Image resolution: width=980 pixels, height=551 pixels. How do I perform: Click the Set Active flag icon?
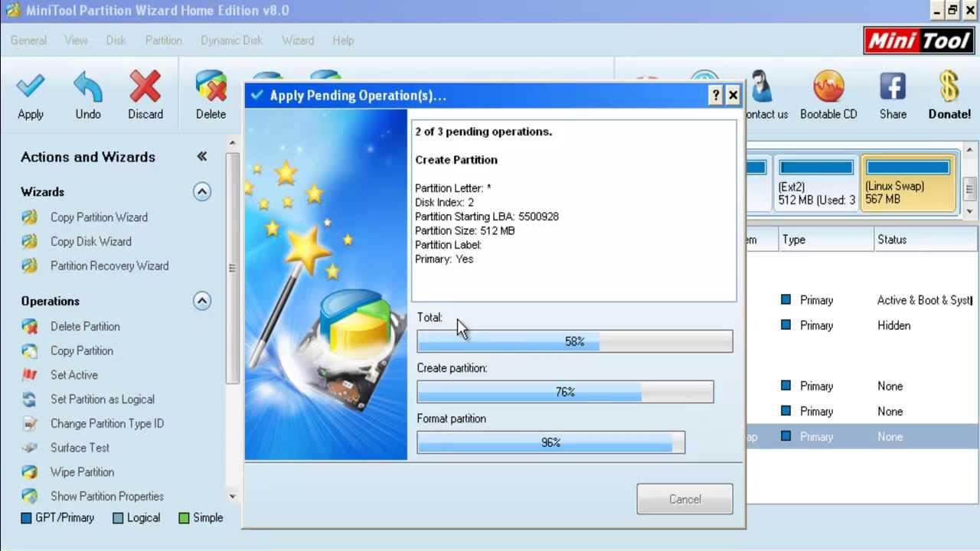point(29,375)
